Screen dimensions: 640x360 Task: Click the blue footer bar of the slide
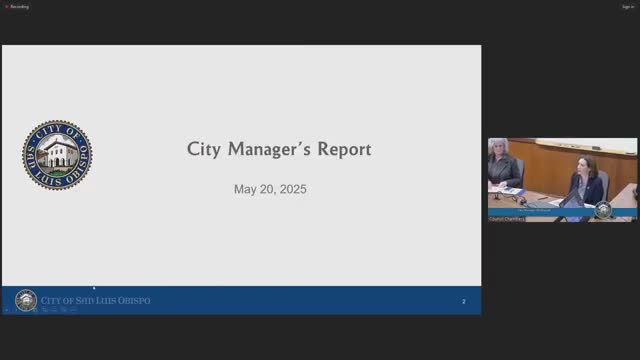[x=242, y=300]
